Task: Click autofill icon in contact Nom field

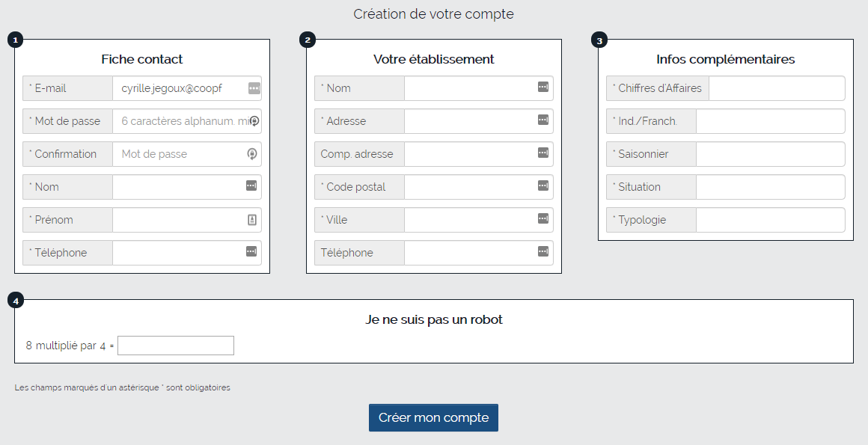Action: pos(251,186)
